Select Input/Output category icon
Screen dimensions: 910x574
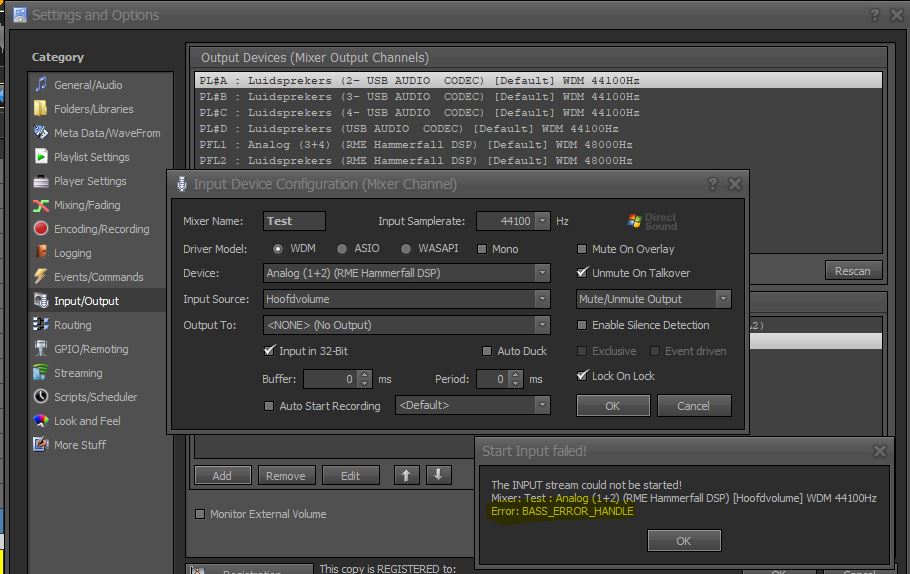tap(41, 301)
